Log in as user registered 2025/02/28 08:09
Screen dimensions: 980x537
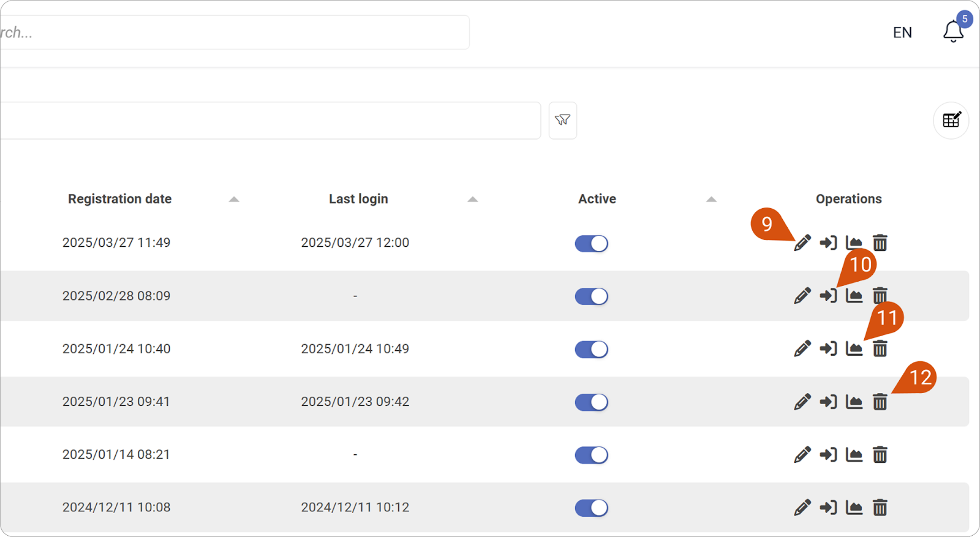pyautogui.click(x=828, y=296)
